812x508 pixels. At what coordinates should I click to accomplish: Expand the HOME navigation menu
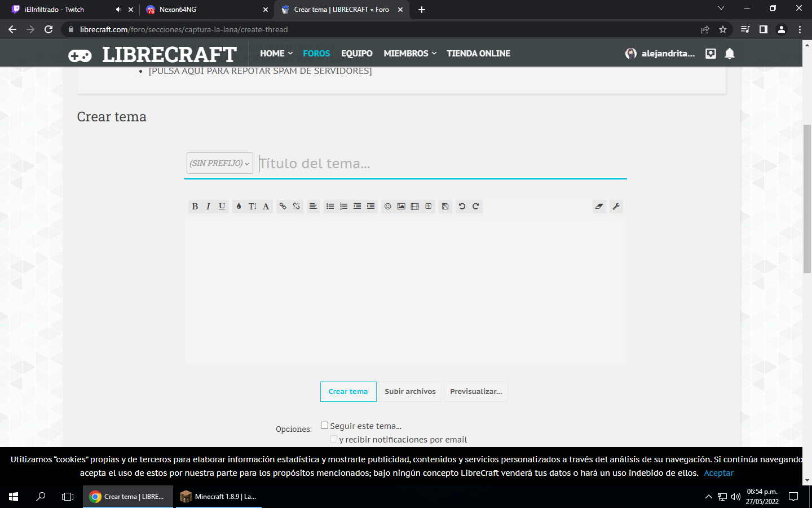[x=276, y=54]
